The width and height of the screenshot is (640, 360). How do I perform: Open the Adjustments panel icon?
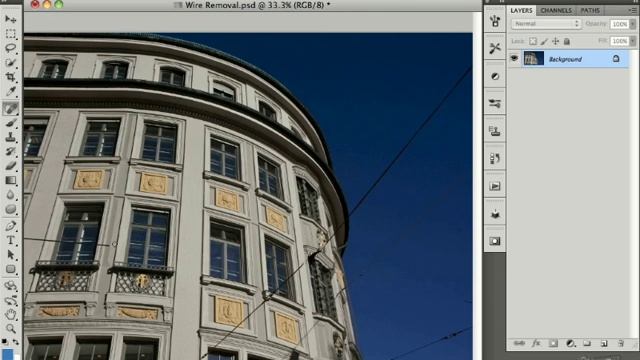(495, 76)
